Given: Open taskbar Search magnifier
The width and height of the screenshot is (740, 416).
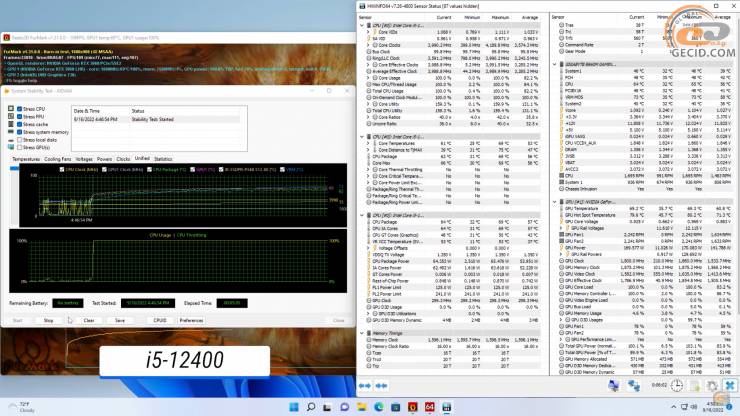Looking at the screenshot, I should click(311, 407).
